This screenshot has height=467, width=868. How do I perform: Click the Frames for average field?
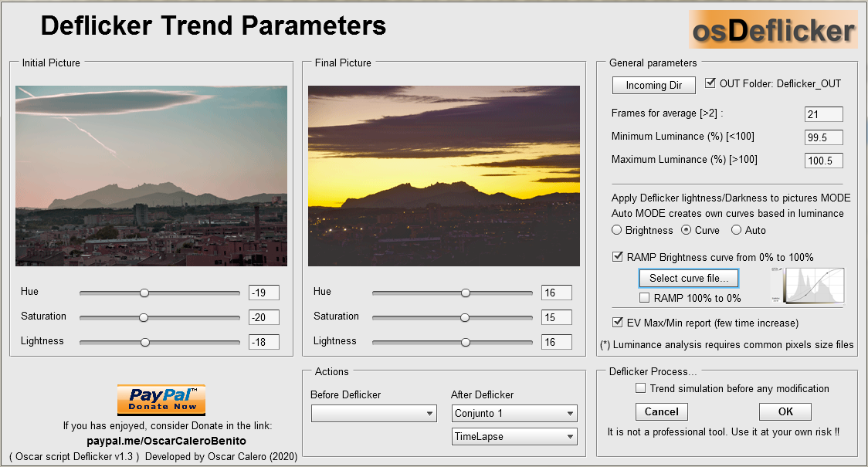(x=824, y=114)
